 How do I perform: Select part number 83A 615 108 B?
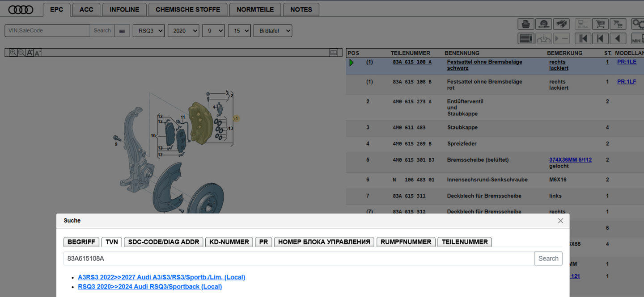(412, 82)
